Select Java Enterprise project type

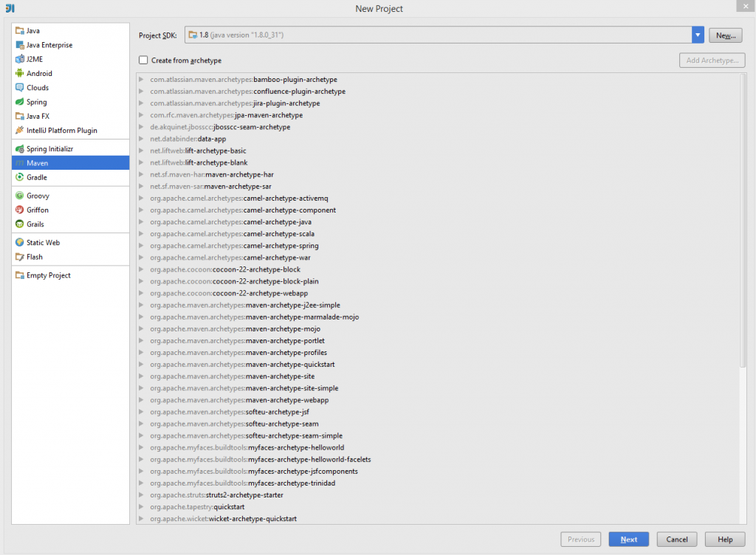70,45
